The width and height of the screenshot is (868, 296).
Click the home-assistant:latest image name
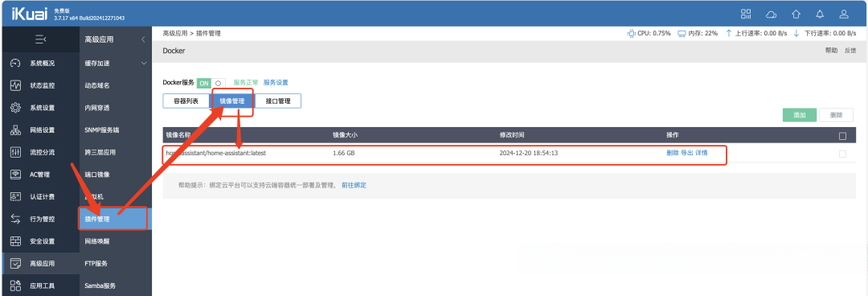pos(216,153)
